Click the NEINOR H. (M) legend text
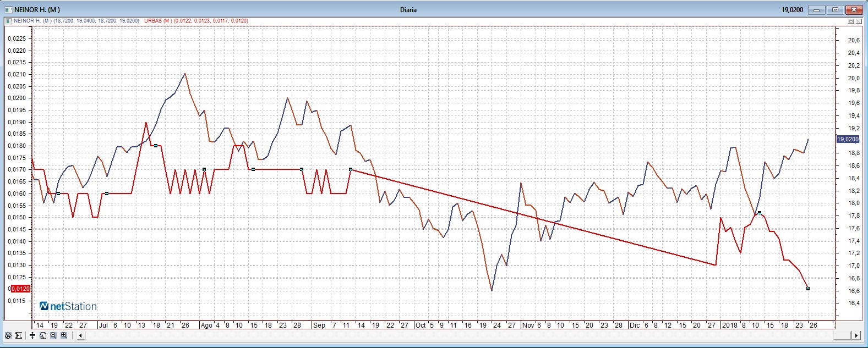 click(77, 21)
